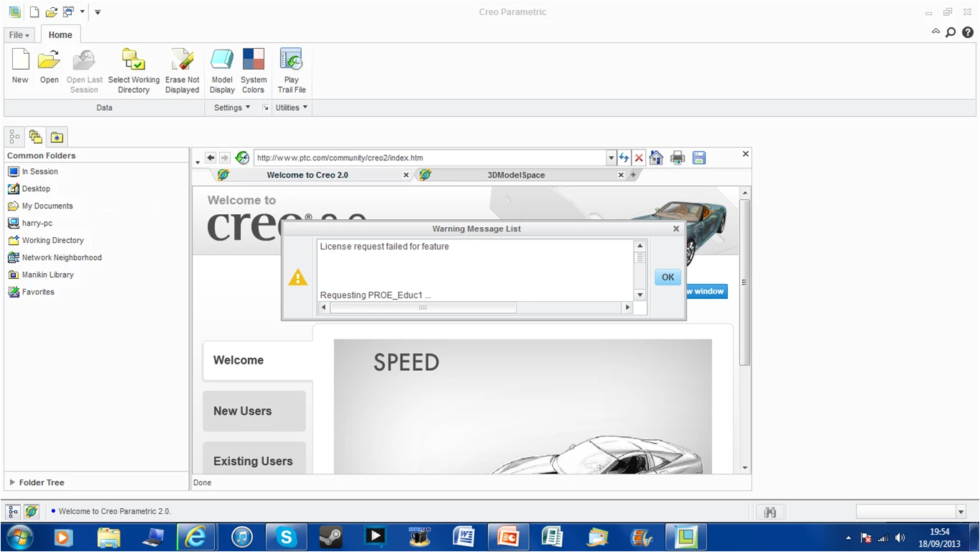
Task: Click the Help question mark icon
Action: tap(968, 32)
